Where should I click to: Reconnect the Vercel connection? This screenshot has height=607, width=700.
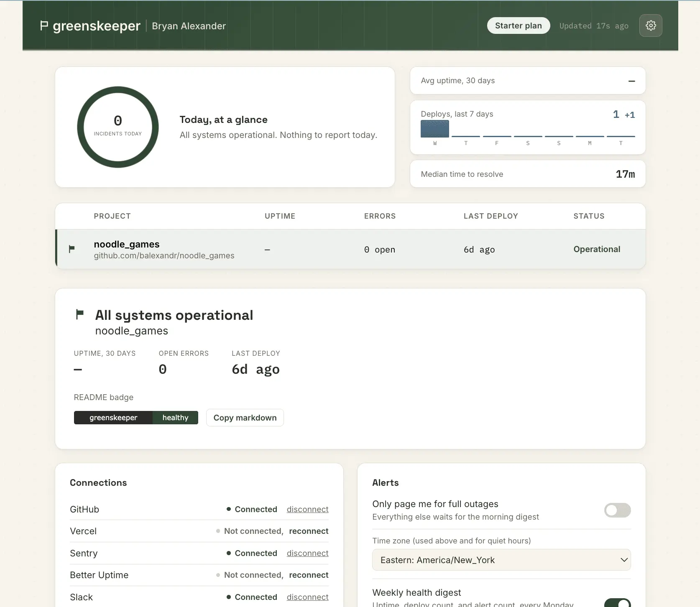click(x=309, y=531)
